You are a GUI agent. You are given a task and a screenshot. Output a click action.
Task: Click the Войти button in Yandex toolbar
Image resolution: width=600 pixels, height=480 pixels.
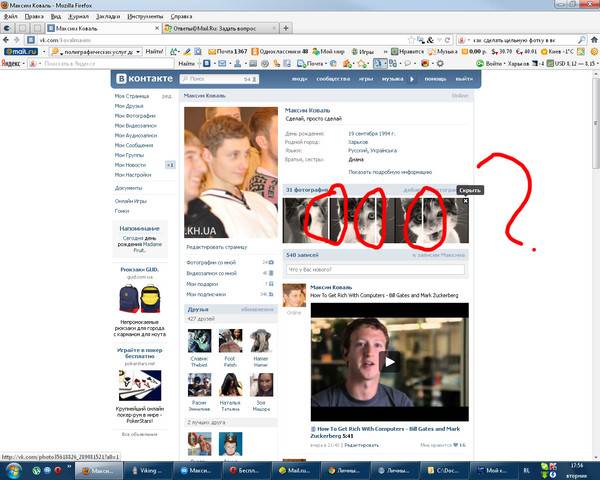coord(489,64)
